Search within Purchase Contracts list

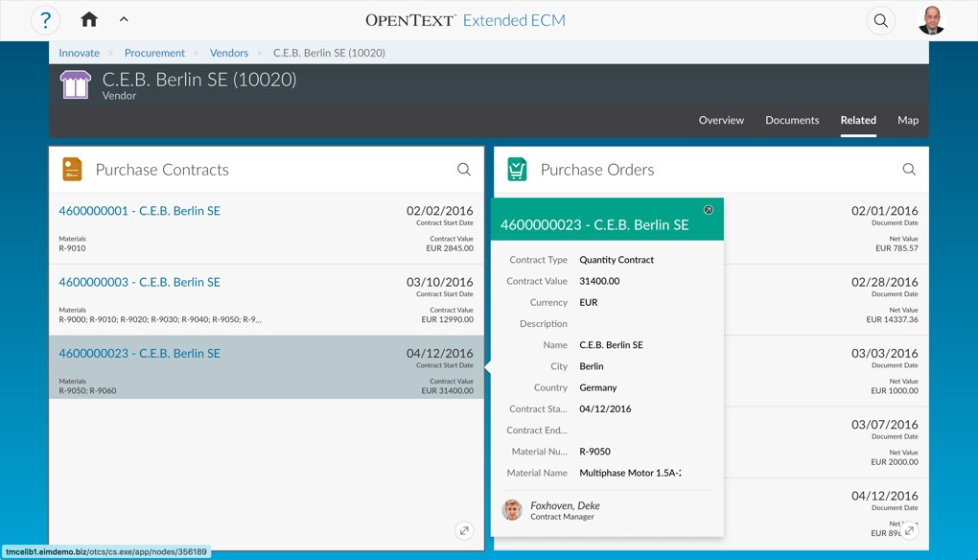pos(464,169)
